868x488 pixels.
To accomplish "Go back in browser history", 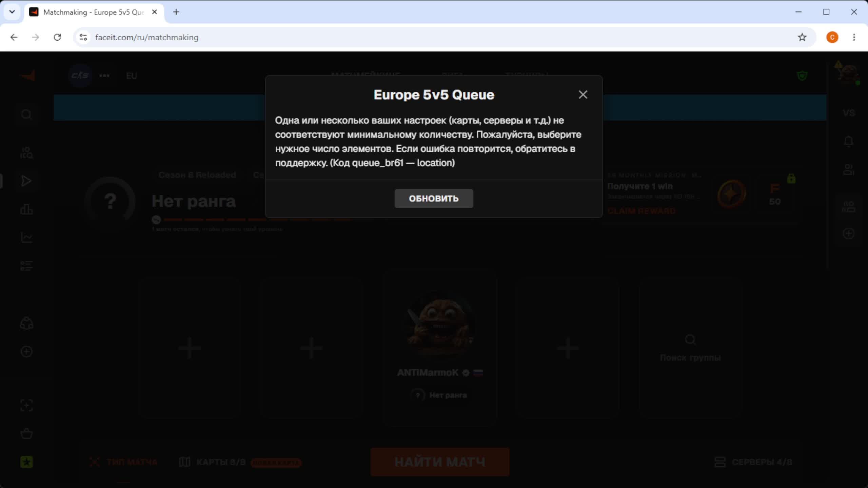I will pyautogui.click(x=14, y=37).
